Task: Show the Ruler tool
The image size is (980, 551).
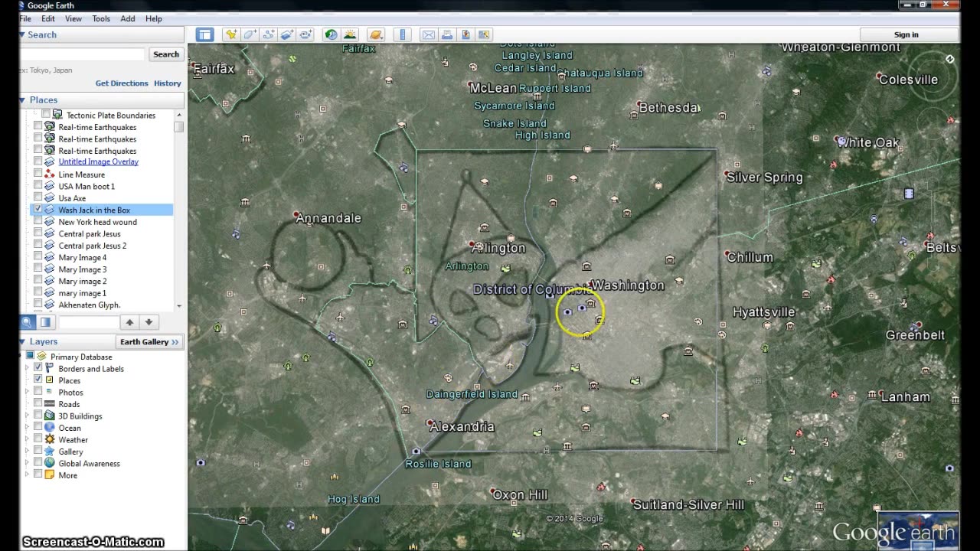Action: click(403, 34)
